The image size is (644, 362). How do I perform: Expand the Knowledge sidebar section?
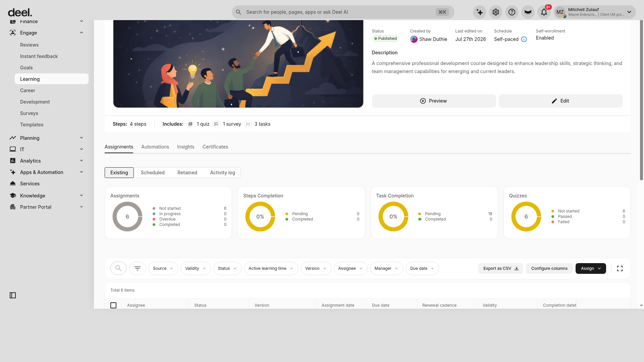click(82, 196)
